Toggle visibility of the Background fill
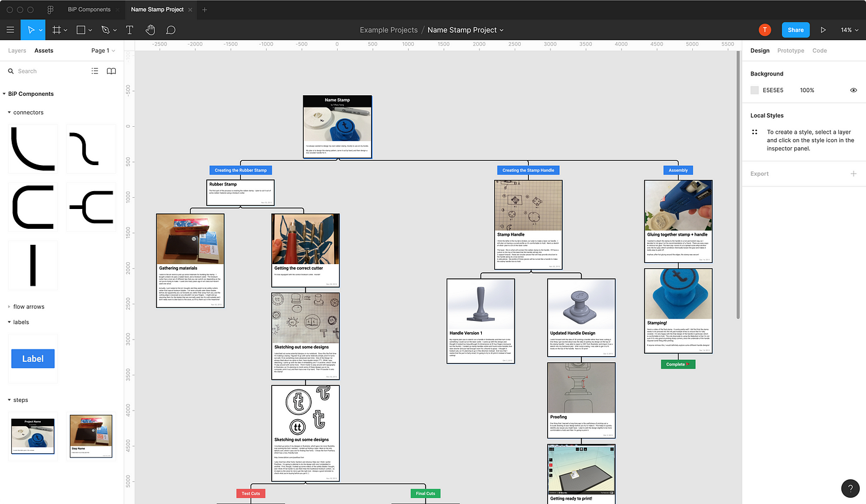 point(853,90)
